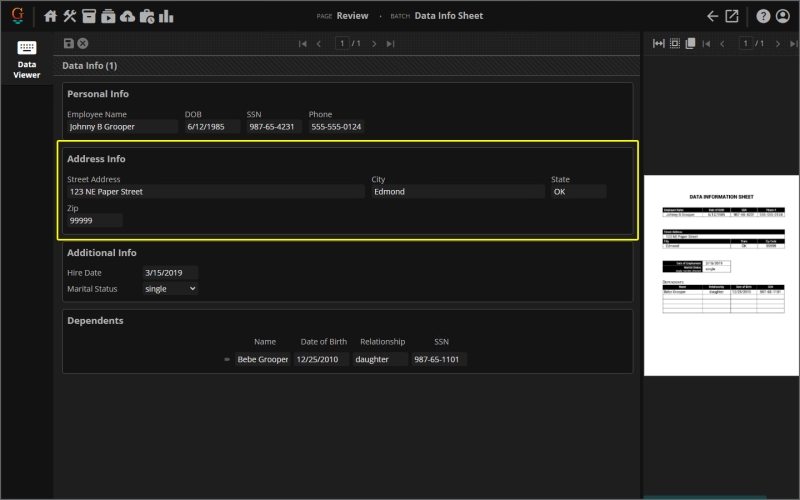Open the Stats bar chart icon
The height and width of the screenshot is (500, 800).
(166, 16)
